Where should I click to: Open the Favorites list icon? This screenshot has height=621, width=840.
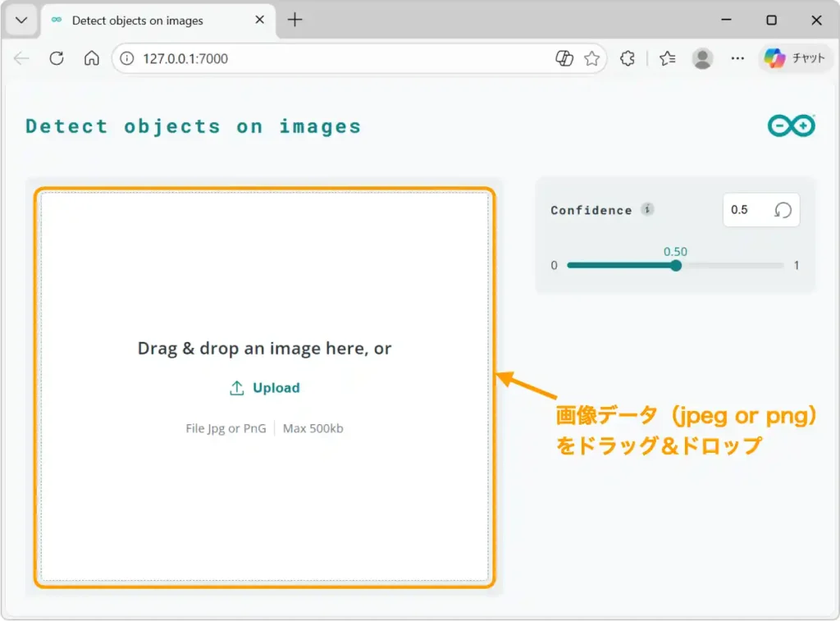(666, 58)
